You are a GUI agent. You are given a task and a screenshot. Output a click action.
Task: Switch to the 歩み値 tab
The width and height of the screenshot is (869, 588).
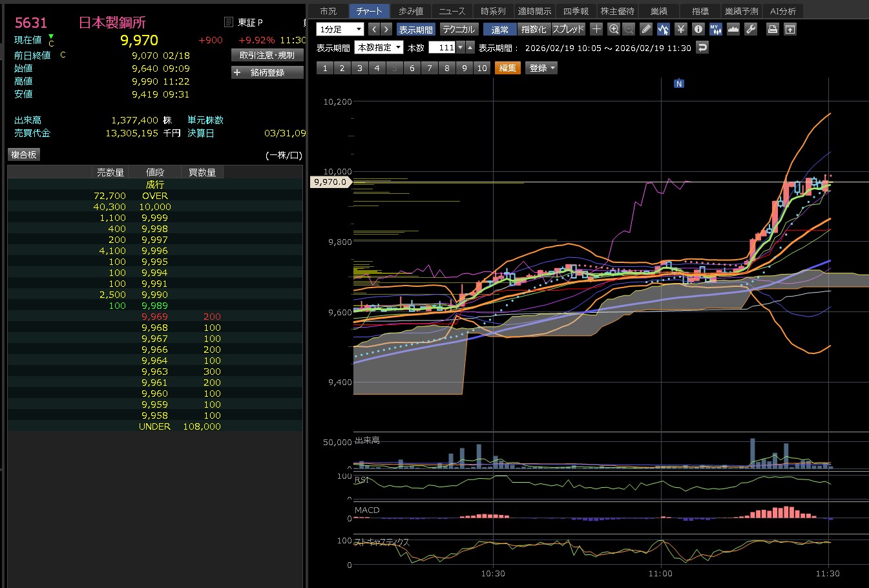pos(410,11)
